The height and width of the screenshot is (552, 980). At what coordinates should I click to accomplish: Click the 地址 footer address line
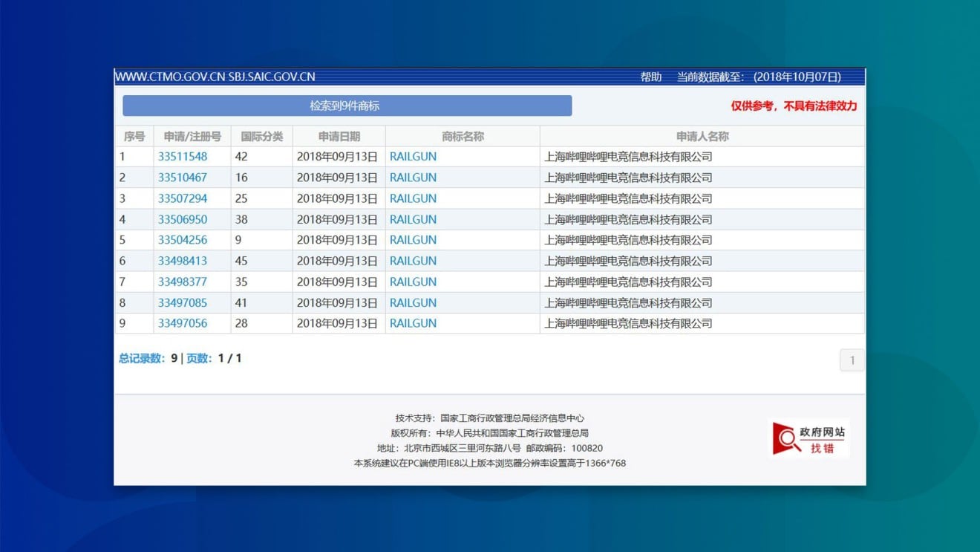(x=490, y=448)
